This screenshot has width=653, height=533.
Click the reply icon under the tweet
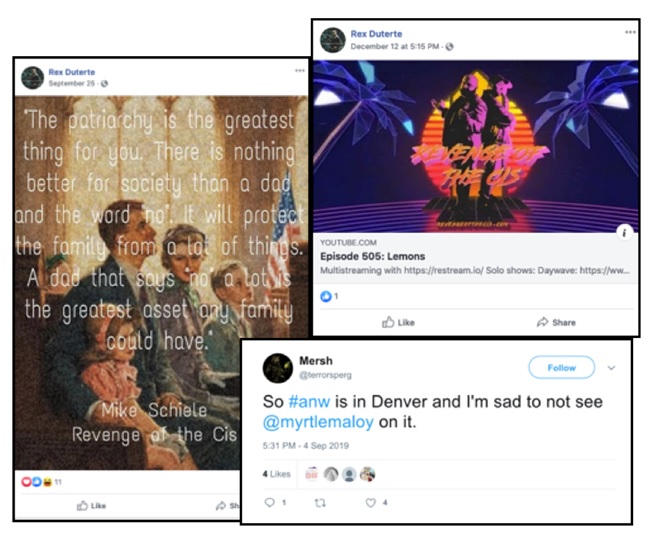[269, 503]
